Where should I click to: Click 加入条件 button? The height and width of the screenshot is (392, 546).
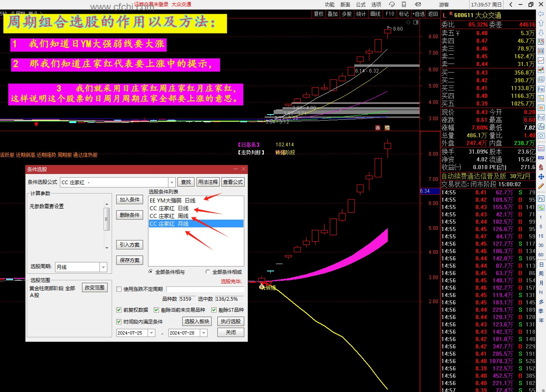point(130,200)
